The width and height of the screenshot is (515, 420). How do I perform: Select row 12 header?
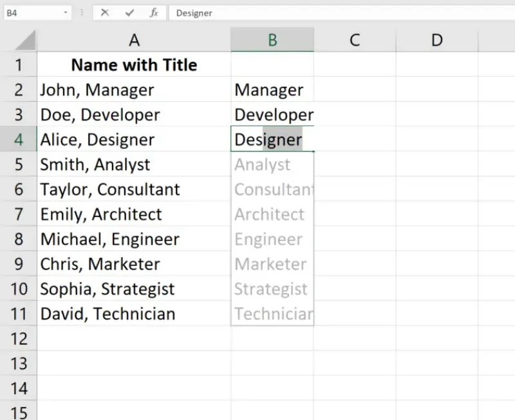18,339
